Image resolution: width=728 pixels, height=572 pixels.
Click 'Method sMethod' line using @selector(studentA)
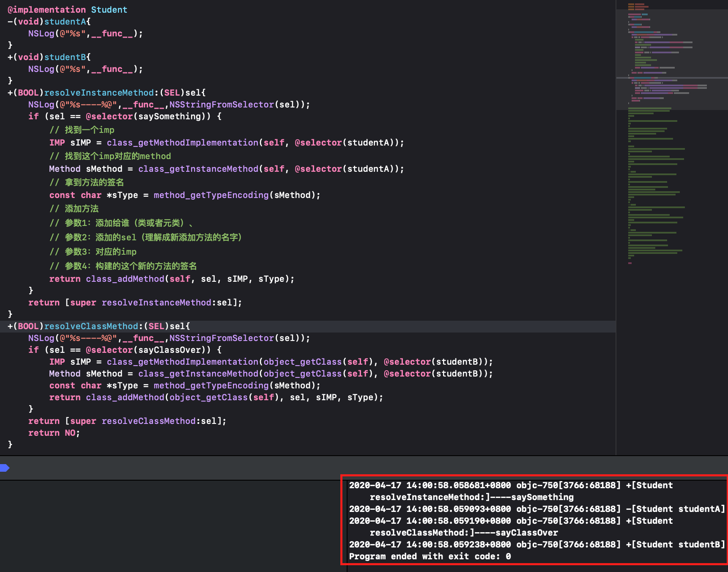coord(227,169)
